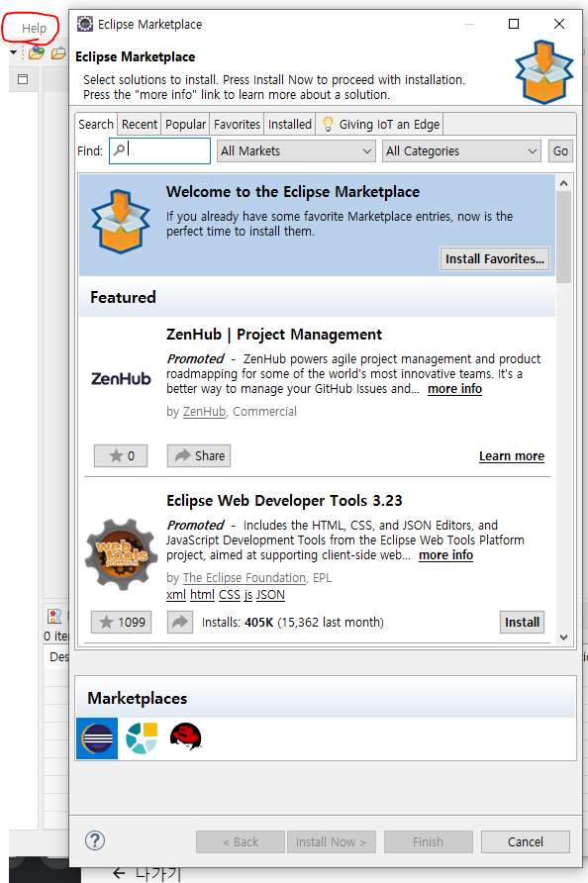
Task: Open the All Markets dropdown
Action: click(296, 150)
